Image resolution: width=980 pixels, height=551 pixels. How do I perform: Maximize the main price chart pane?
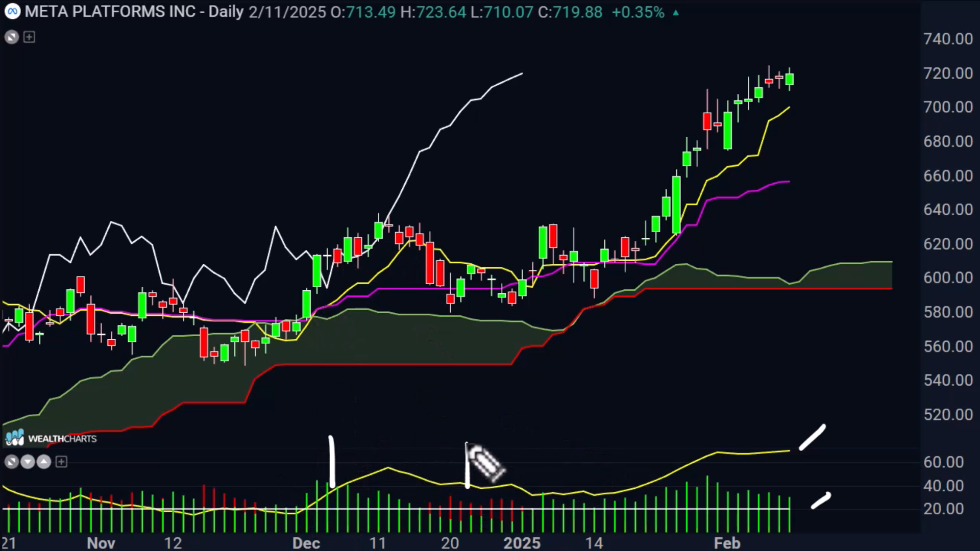pyautogui.click(x=11, y=37)
